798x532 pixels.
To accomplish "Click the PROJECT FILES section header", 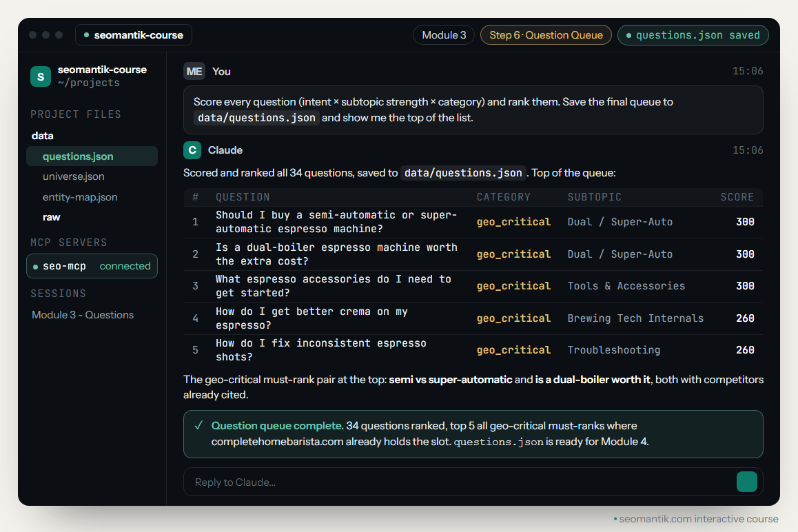I will click(76, 114).
